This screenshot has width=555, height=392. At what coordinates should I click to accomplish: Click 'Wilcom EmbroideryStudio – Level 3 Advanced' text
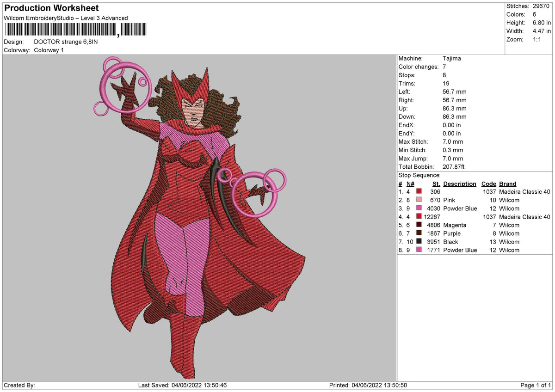coord(66,18)
